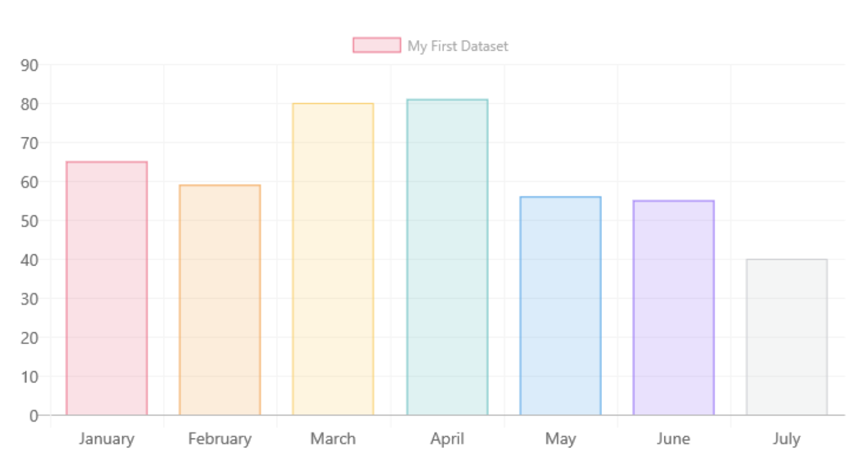
Task: Select the 0 y-axis tick label
Action: 34,415
